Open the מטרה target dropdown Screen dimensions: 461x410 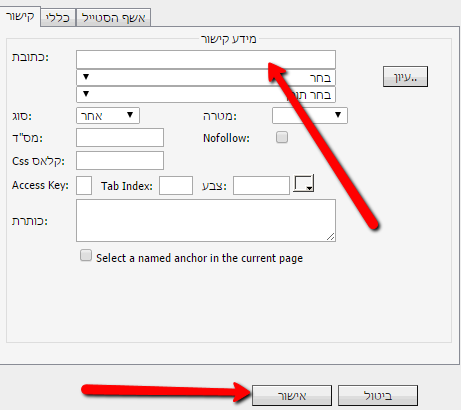point(310,115)
